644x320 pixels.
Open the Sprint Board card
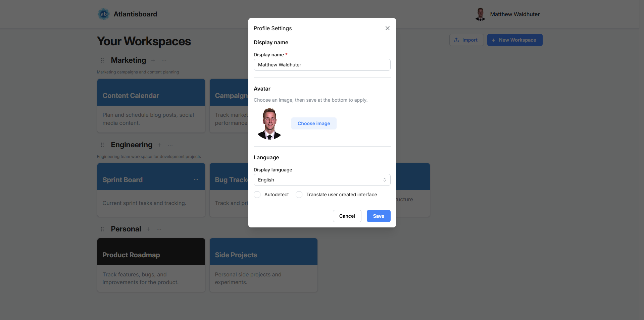pos(151,190)
